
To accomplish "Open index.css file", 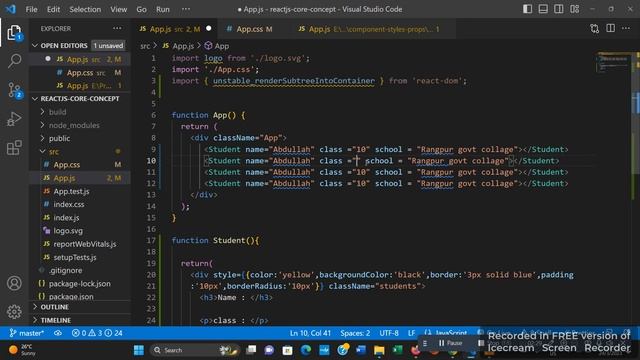I will (x=69, y=204).
